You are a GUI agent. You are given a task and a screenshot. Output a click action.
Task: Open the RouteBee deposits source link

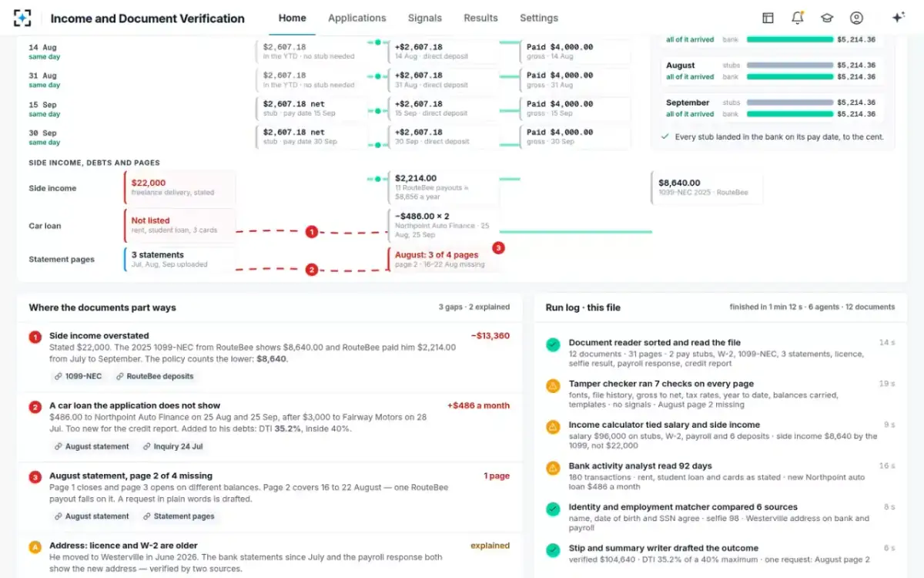click(x=155, y=376)
